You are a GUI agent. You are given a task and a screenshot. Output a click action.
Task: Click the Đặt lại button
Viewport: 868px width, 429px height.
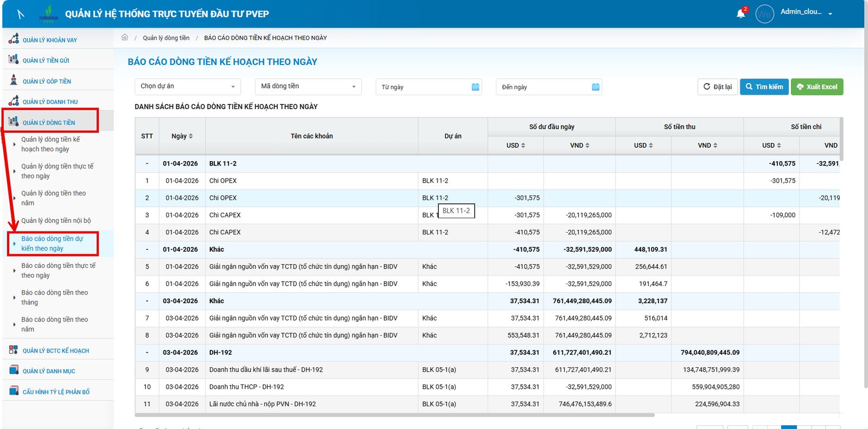(x=717, y=87)
